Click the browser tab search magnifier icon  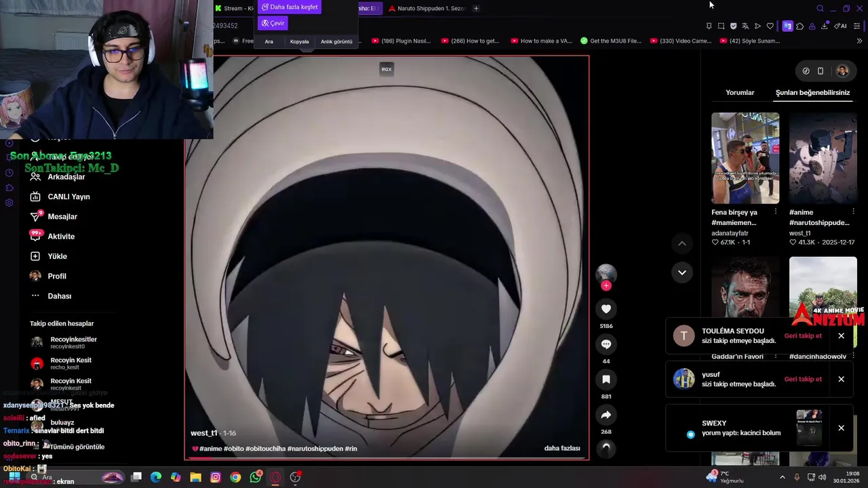820,8
